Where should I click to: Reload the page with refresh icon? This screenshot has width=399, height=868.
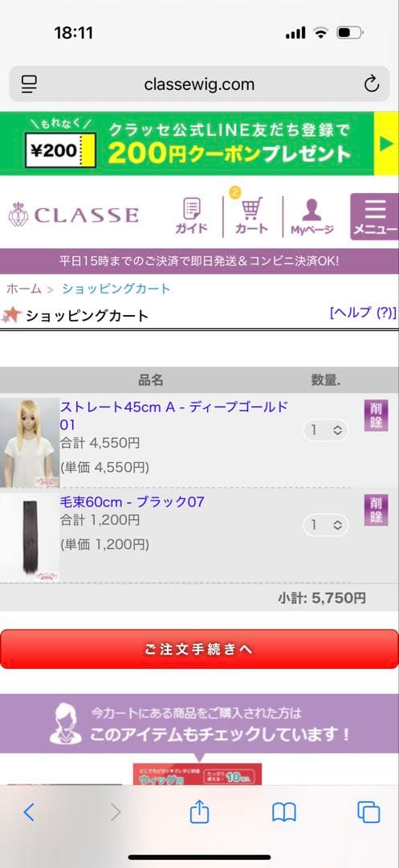click(x=372, y=84)
